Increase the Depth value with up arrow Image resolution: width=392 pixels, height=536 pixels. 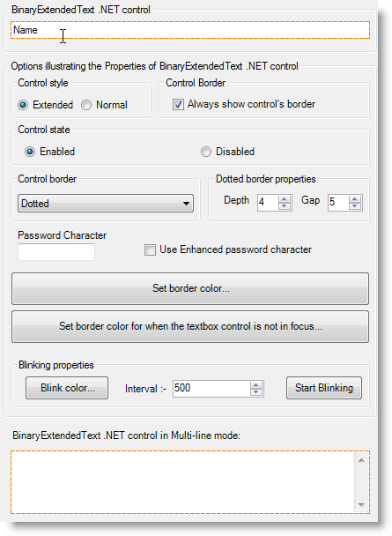coord(285,199)
